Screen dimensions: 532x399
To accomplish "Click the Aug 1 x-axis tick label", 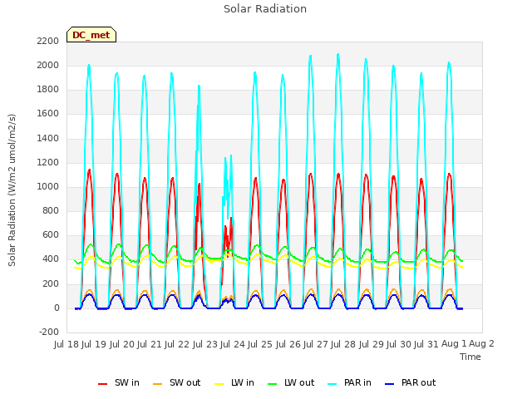I will tap(454, 344).
